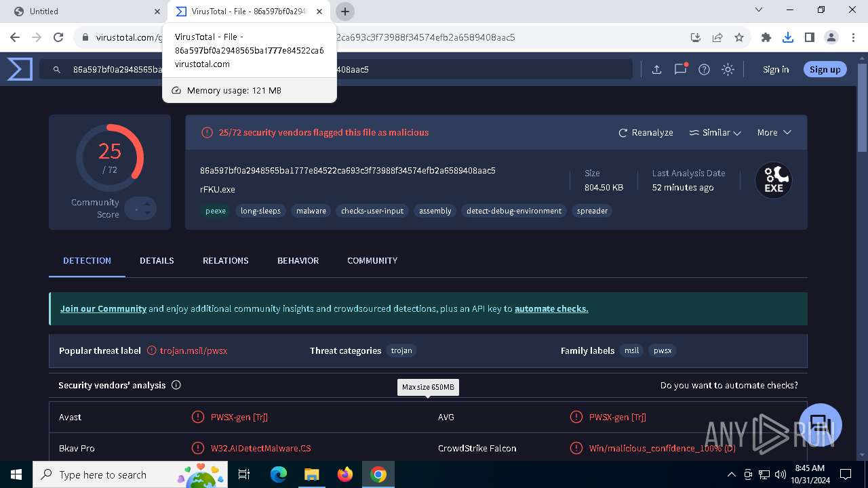Click the Join our Community link
The height and width of the screenshot is (488, 868).
pos(103,308)
